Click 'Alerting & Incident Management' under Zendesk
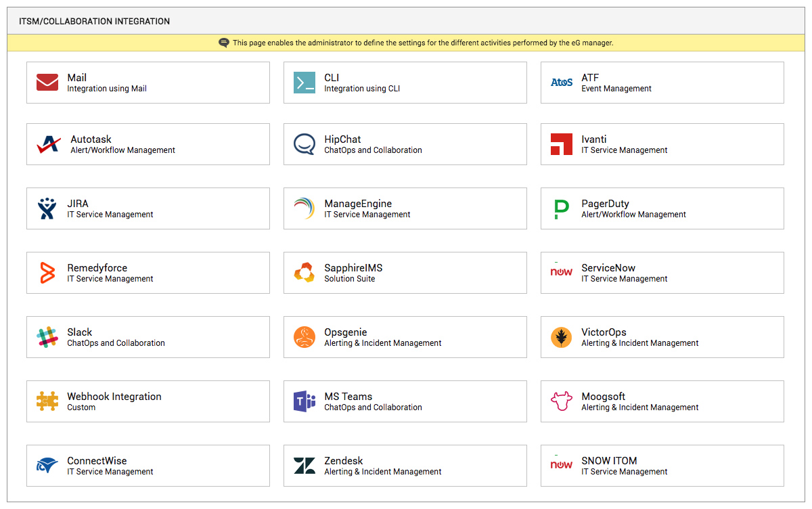 383,472
